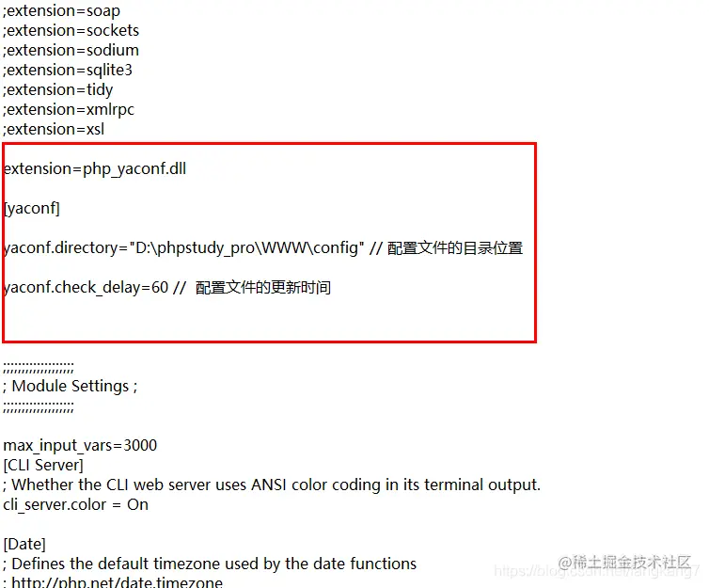Click the [CLI Server] section header
This screenshot has width=709, height=588.
43,466
